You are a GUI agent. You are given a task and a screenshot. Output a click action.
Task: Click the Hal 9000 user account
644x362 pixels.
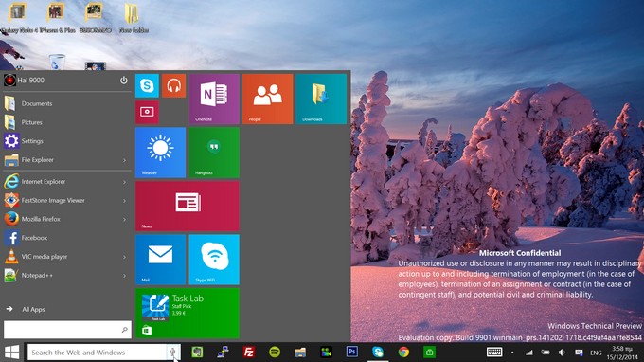pyautogui.click(x=24, y=81)
